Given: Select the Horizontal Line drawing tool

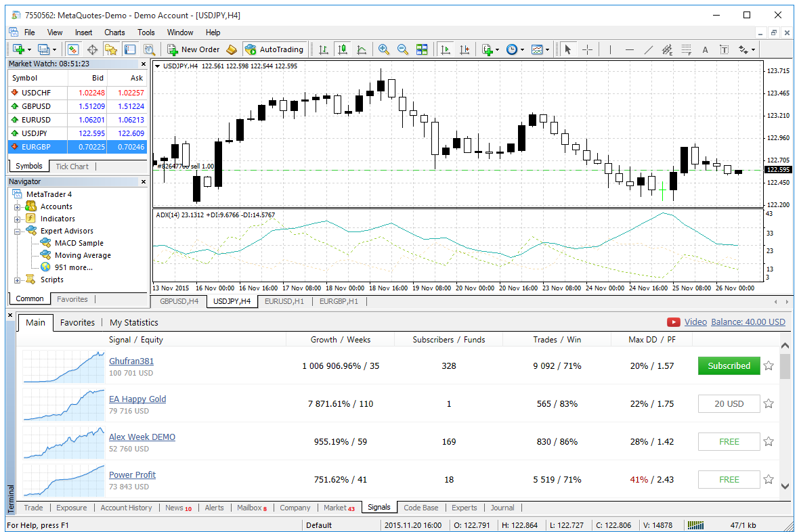Looking at the screenshot, I should pyautogui.click(x=629, y=49).
